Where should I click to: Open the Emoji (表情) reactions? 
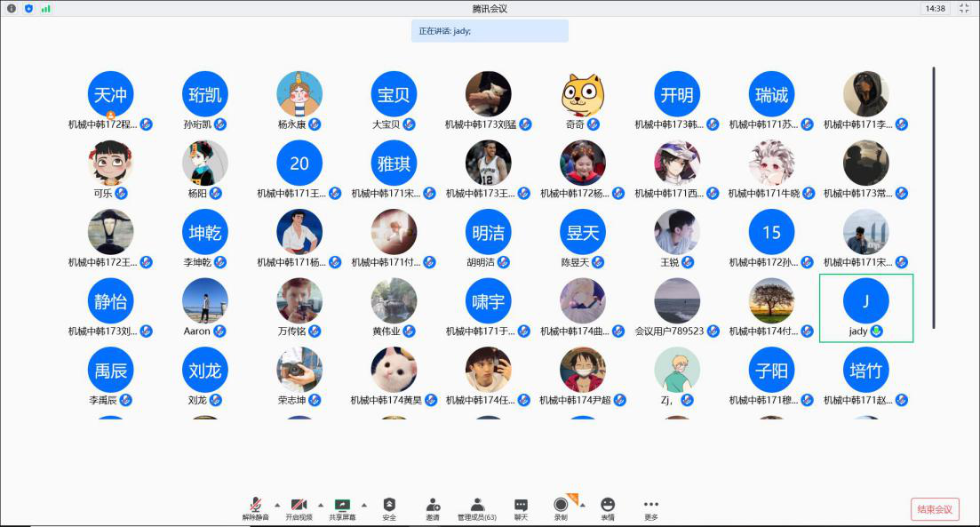coord(608,507)
